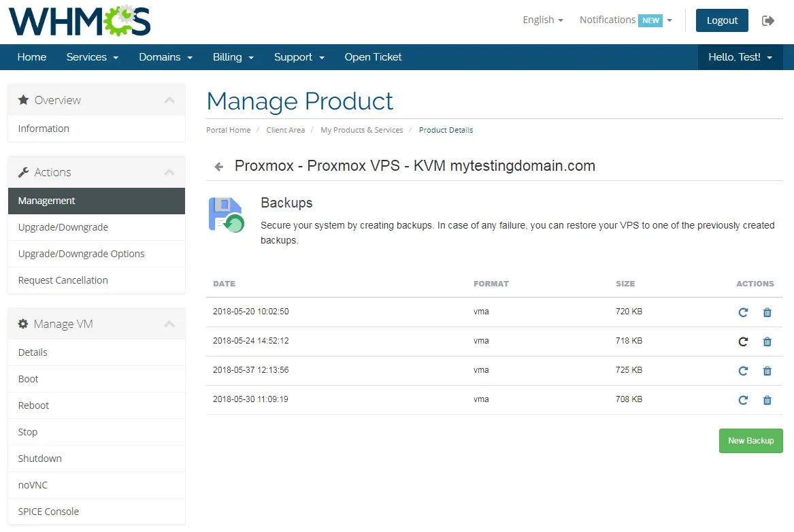Viewport: 794px width, 532px height.
Task: Collapse the Actions panel chevron
Action: coord(169,173)
